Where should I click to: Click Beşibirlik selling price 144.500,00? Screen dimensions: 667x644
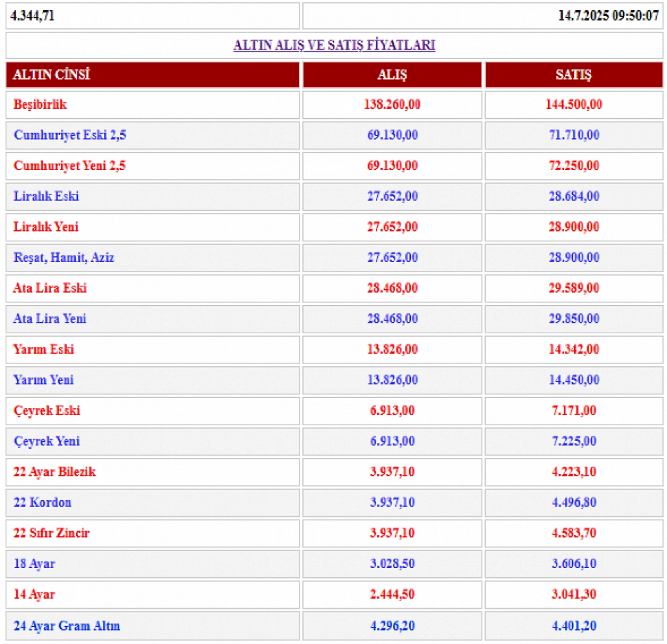tap(573, 105)
